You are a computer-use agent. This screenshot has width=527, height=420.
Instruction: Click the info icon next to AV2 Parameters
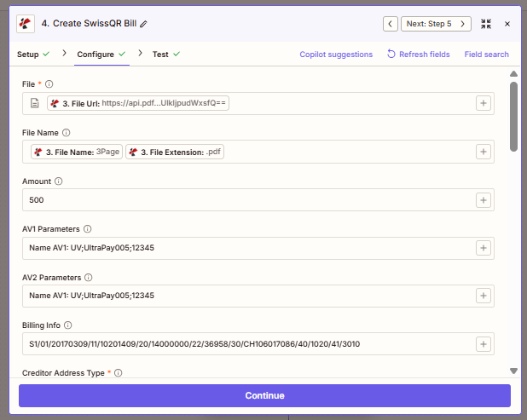tap(88, 278)
